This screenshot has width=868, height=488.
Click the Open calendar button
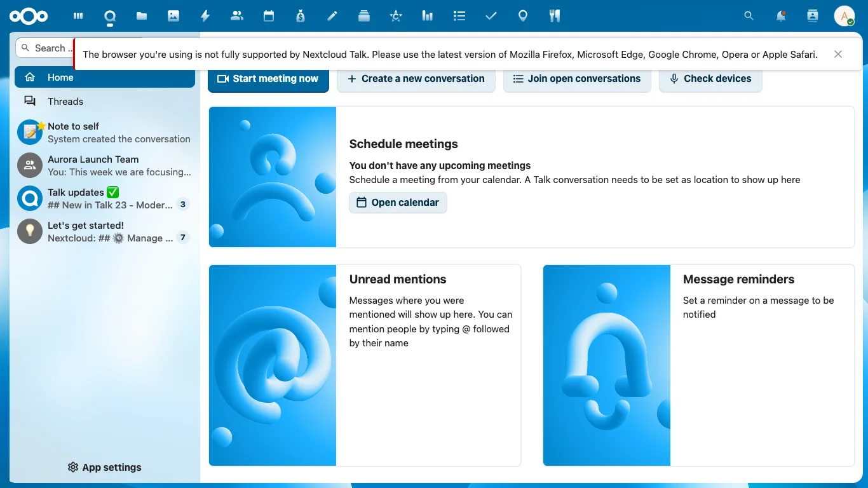tap(398, 203)
